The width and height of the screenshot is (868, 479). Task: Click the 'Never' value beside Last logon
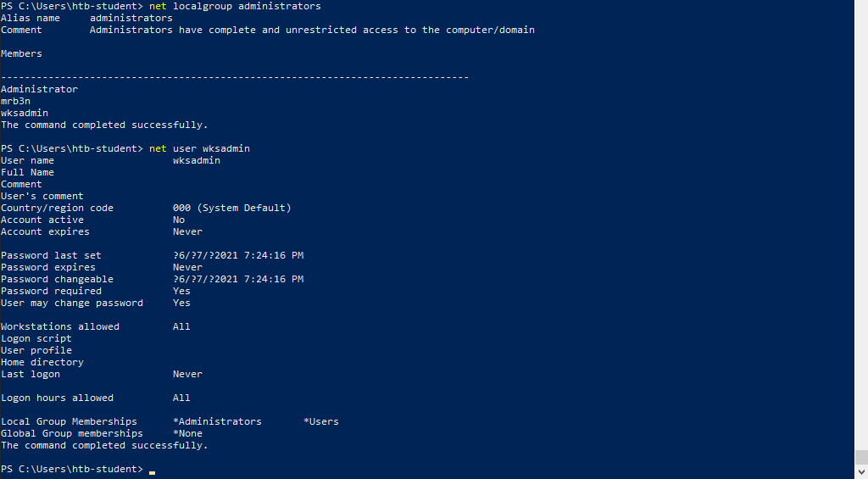click(187, 374)
